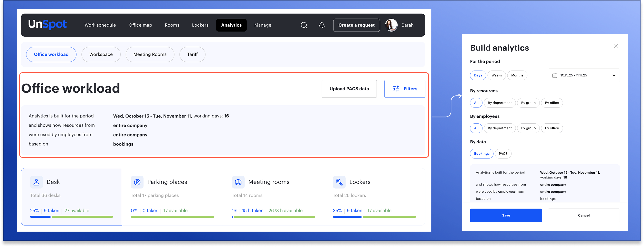Click the calendar icon in date field
The image size is (644, 247).
(555, 75)
